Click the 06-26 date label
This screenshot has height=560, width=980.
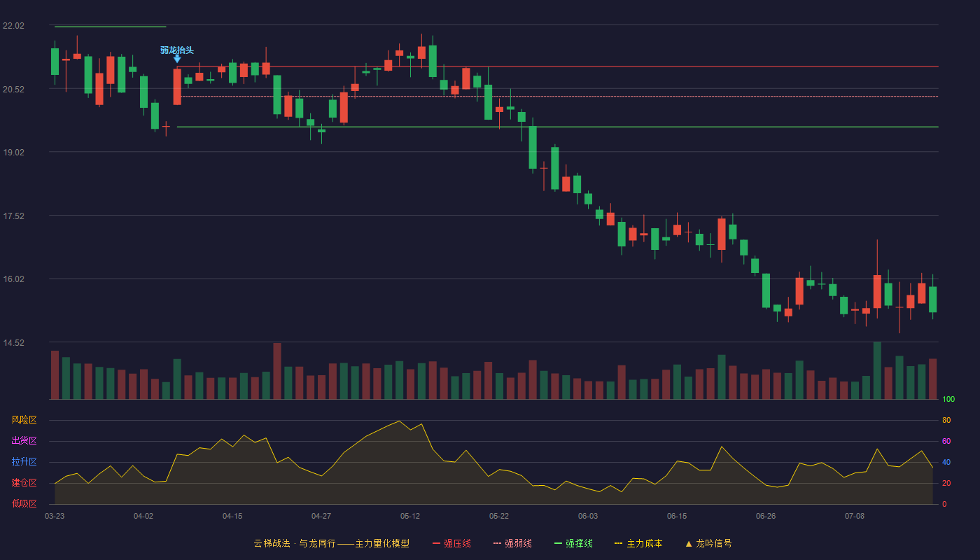coord(766,516)
